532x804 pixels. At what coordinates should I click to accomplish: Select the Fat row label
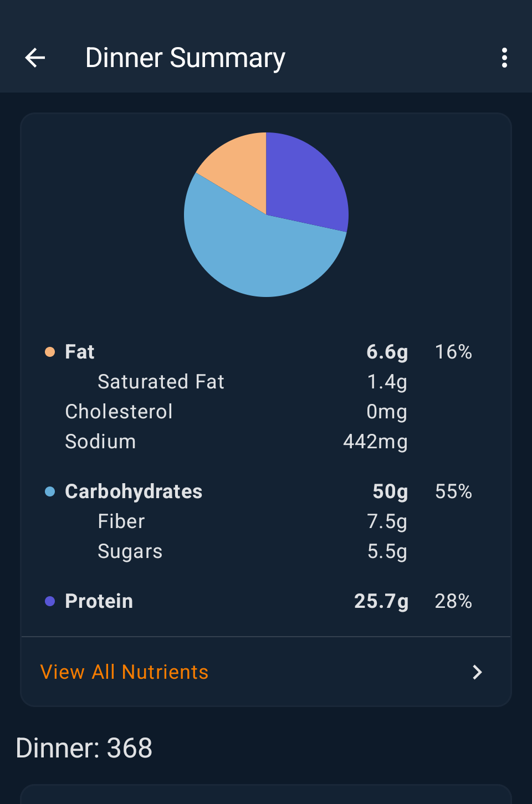80,352
